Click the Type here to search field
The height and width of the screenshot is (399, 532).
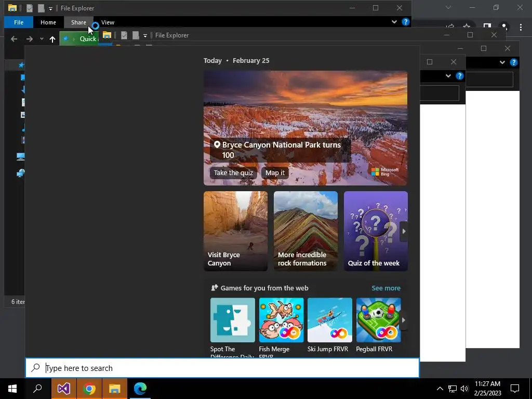point(222,368)
